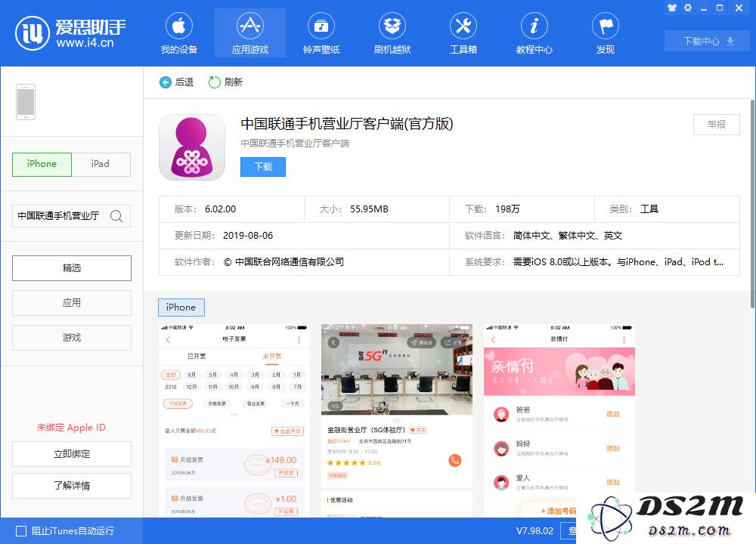Open the 应用 apps category
This screenshot has height=544, width=756.
click(71, 302)
